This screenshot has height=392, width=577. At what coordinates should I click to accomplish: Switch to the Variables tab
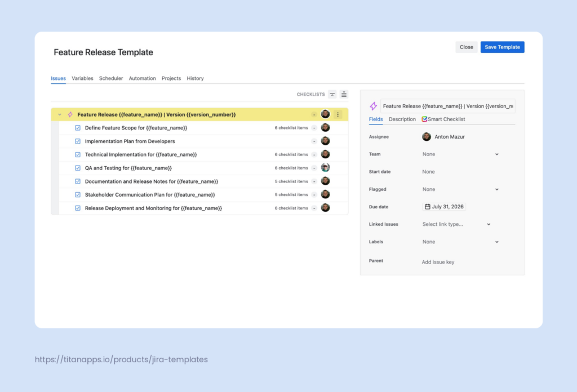(82, 78)
